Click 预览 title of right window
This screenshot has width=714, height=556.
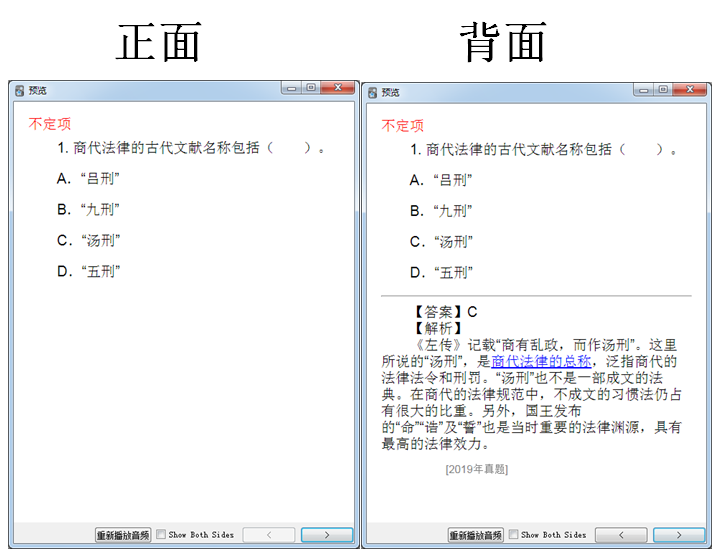tap(391, 92)
